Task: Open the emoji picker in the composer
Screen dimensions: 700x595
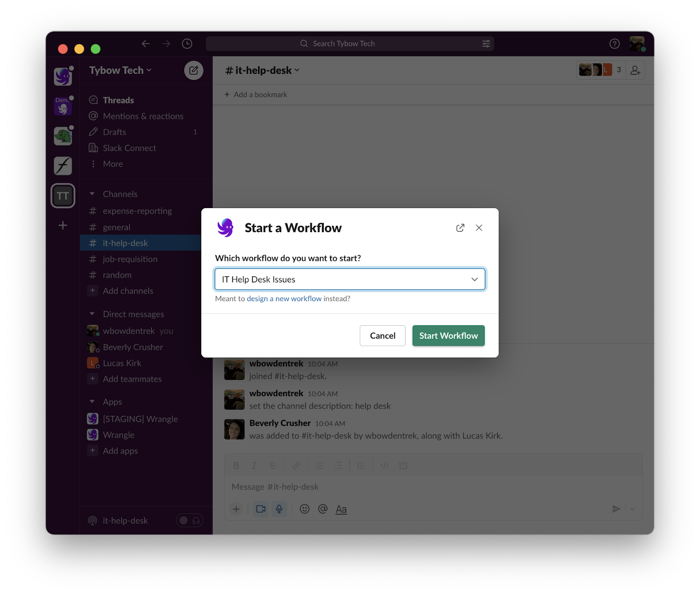Action: (304, 509)
